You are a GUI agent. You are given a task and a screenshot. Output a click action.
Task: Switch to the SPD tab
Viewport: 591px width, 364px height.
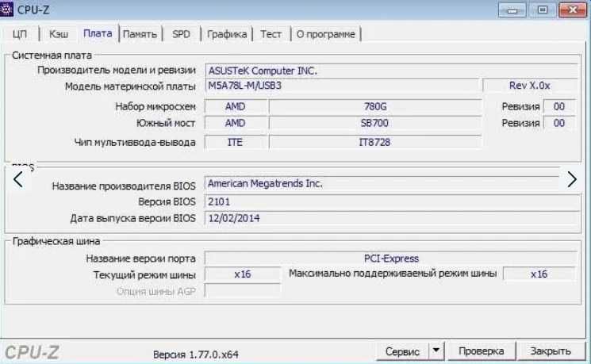pos(181,34)
